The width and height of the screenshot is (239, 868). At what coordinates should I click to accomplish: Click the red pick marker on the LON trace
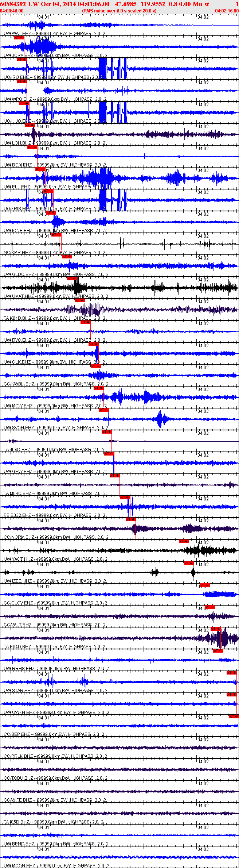pyautogui.click(x=30, y=125)
